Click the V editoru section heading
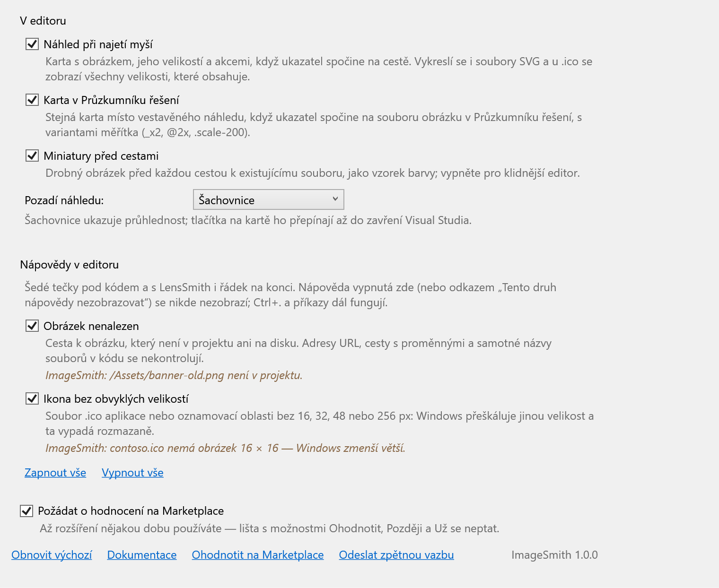The height and width of the screenshot is (588, 719). [x=43, y=21]
